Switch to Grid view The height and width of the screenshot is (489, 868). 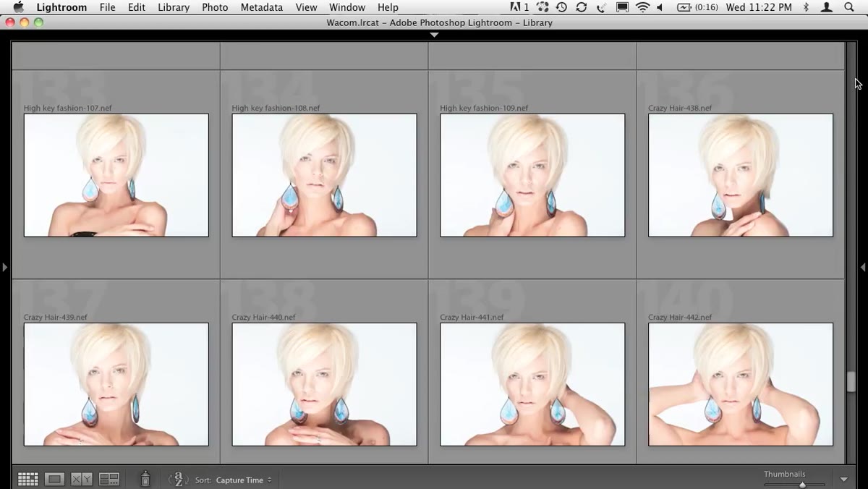coord(28,479)
